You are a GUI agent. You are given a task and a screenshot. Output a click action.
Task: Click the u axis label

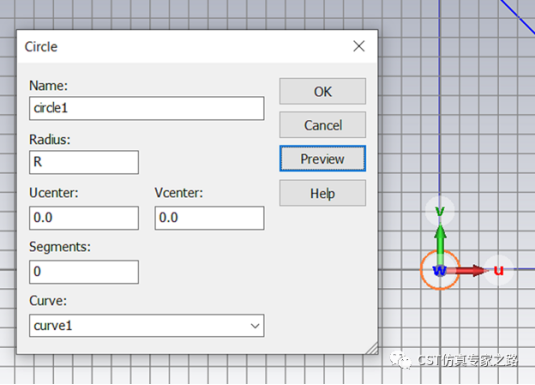(x=498, y=270)
